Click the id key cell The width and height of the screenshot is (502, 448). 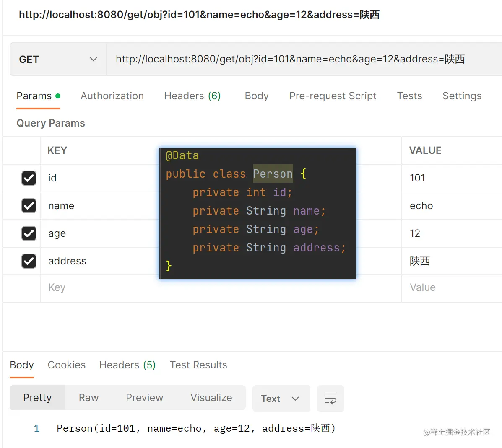point(100,178)
